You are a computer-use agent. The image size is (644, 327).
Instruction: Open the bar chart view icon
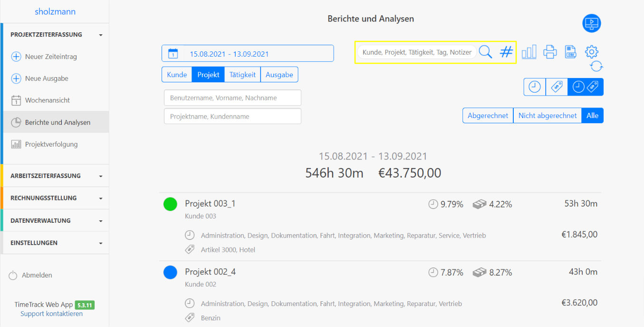pos(529,52)
